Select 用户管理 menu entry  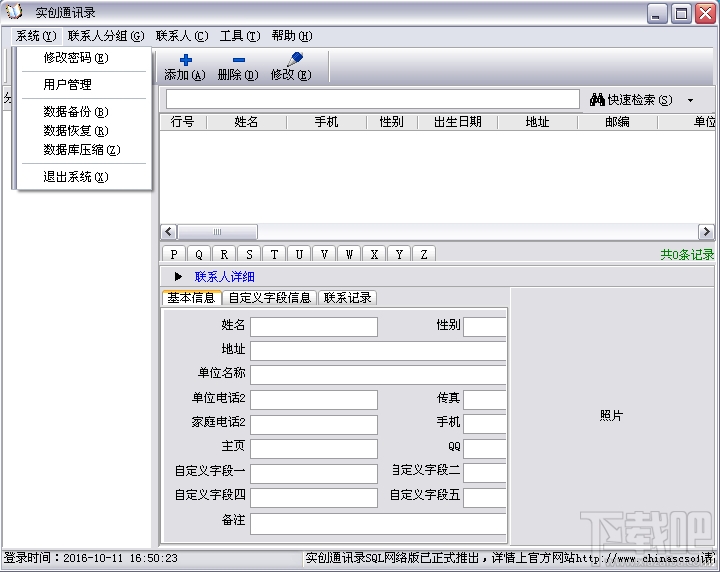pos(84,84)
